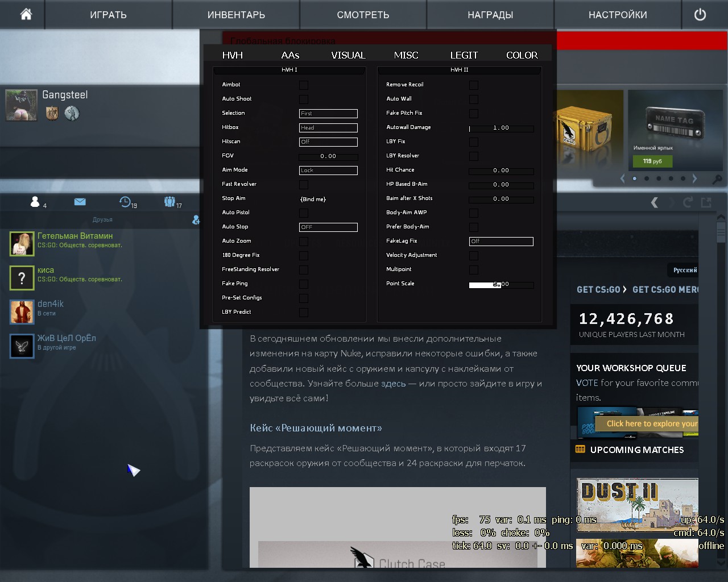Image resolution: width=728 pixels, height=582 pixels.
Task: Expand the FakeLag Fix dropdown
Action: tap(501, 242)
